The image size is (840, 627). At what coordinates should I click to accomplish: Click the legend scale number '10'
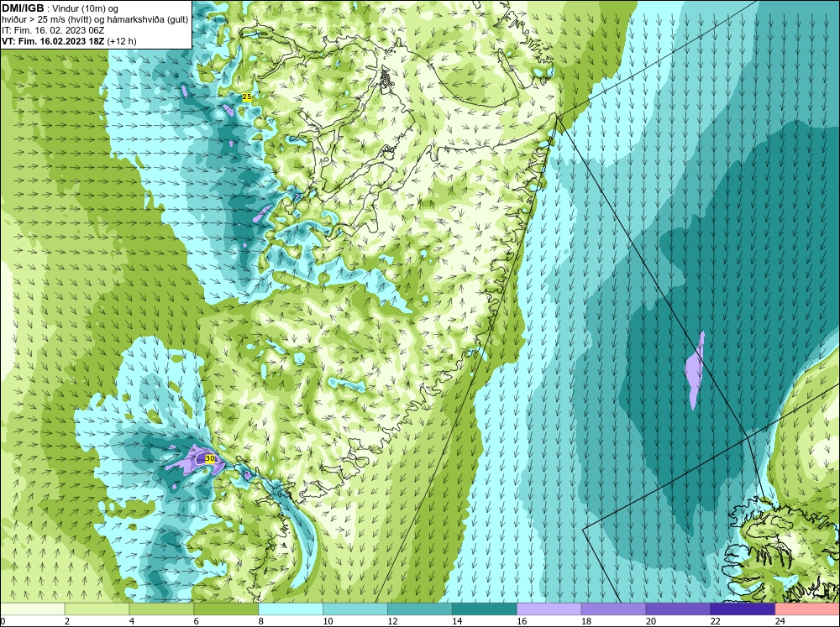[328, 621]
